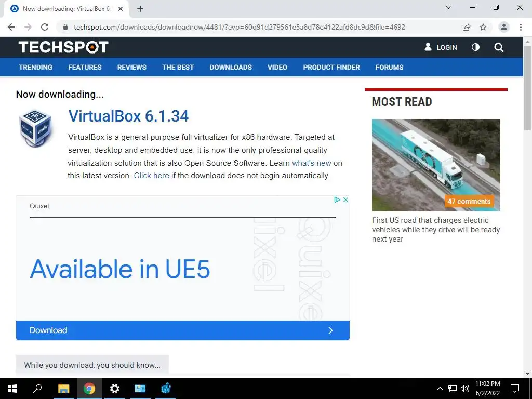Click the scrollbar down arrow

(x=527, y=374)
